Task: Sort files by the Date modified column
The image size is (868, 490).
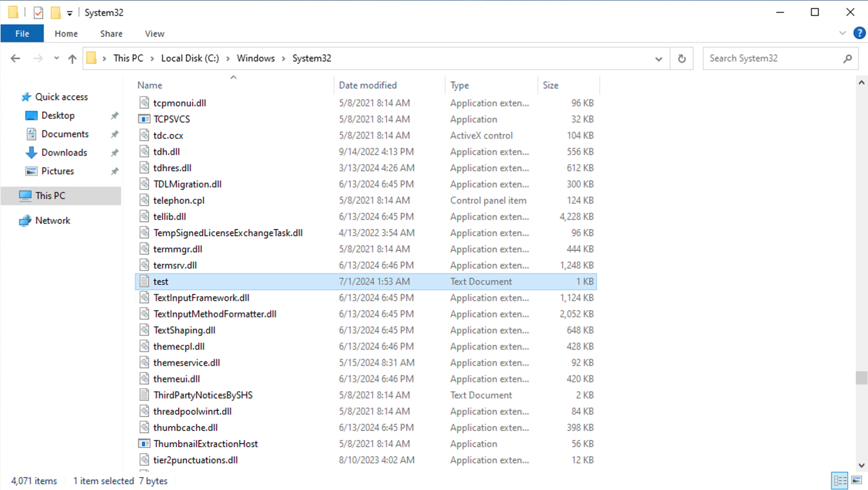Action: 368,85
